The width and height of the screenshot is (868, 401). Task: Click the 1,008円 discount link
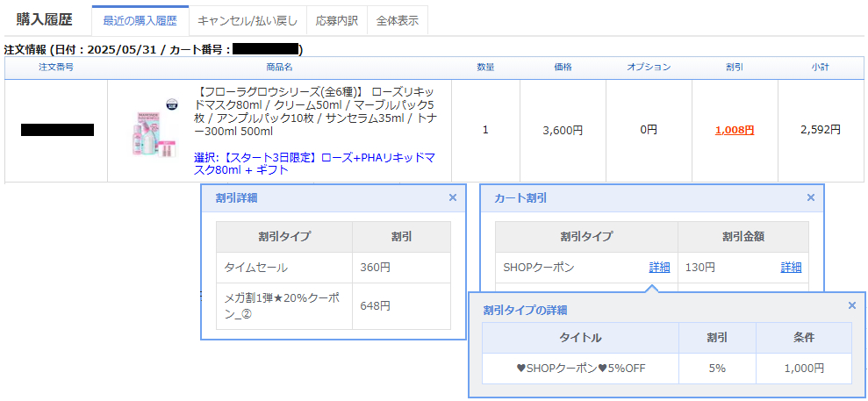(x=735, y=130)
